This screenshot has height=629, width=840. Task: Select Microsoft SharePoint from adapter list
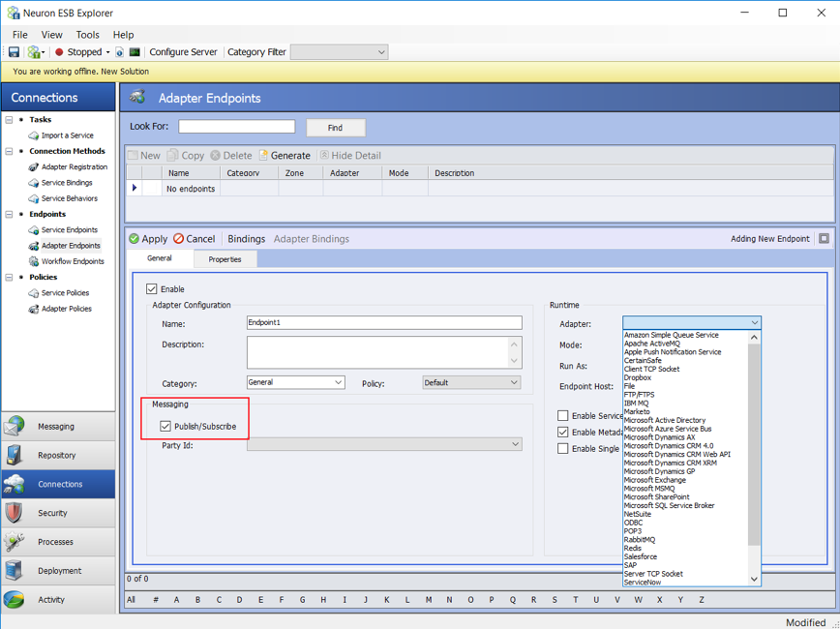coord(657,497)
